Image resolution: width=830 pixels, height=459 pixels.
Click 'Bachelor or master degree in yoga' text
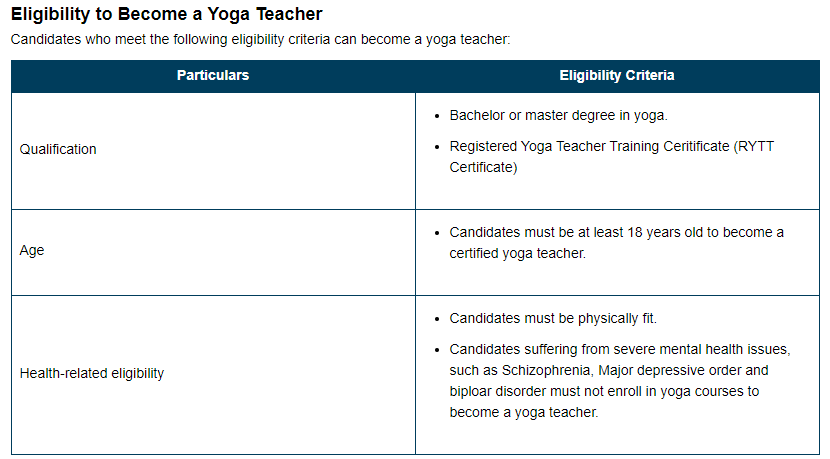pyautogui.click(x=558, y=115)
